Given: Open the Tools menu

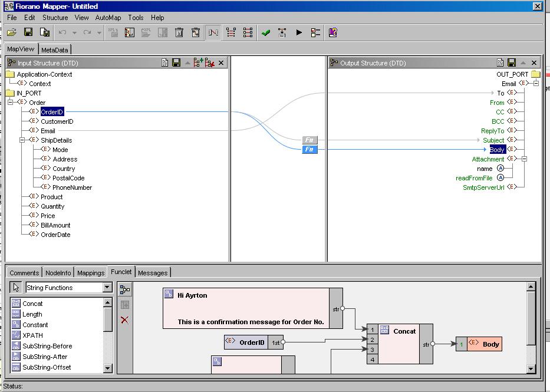Looking at the screenshot, I should (x=136, y=18).
